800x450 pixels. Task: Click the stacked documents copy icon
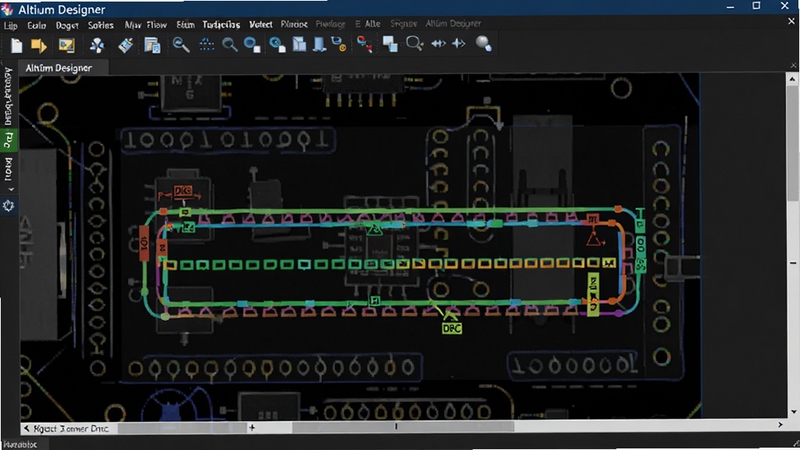[x=153, y=45]
